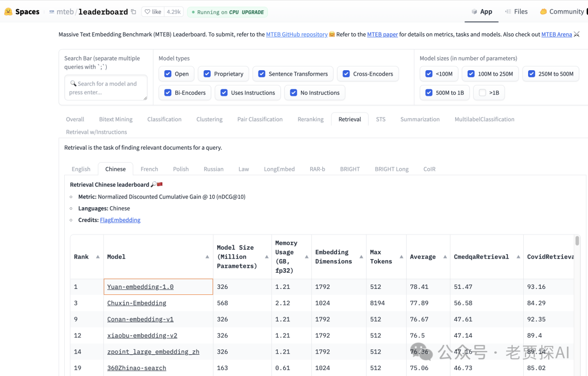Enable the >1B model size checkbox
The height and width of the screenshot is (376, 588).
[x=482, y=93]
